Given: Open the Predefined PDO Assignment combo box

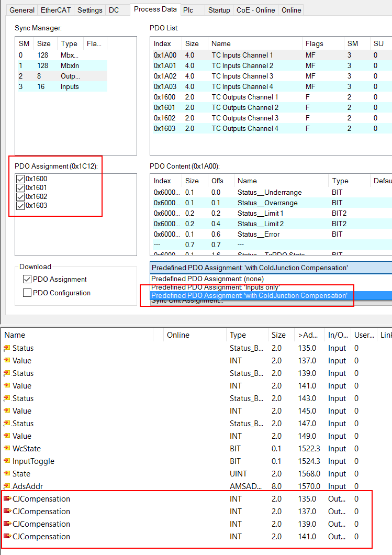Looking at the screenshot, I should (271, 268).
